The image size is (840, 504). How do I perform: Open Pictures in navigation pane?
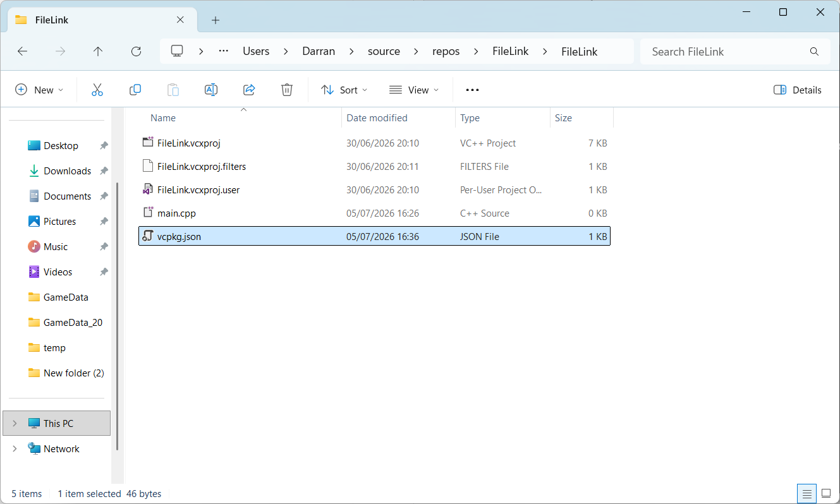point(59,222)
